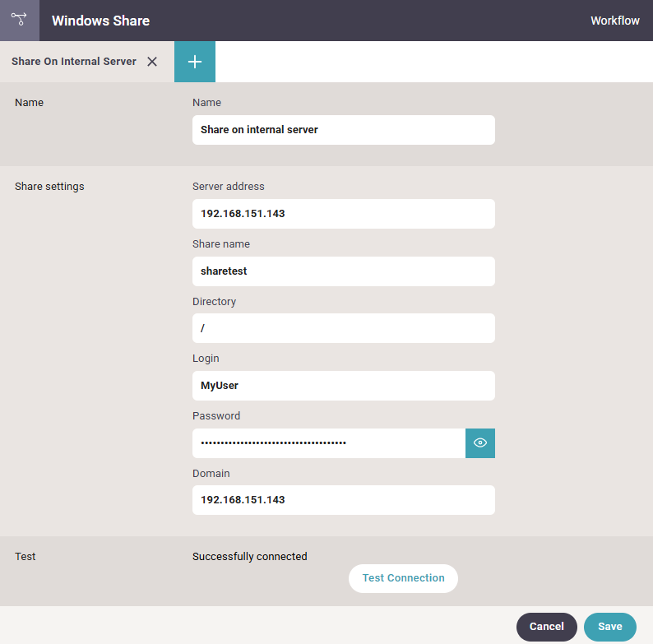Click the Successfully connected status text

(249, 556)
